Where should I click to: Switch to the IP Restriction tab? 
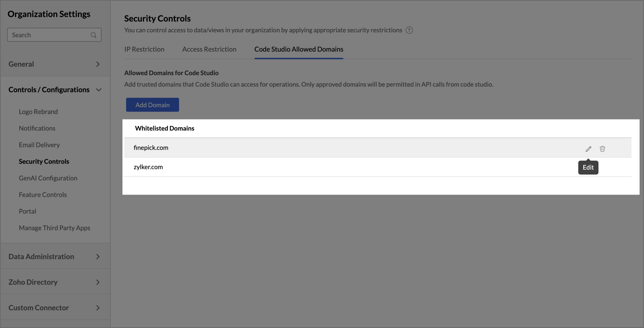144,49
